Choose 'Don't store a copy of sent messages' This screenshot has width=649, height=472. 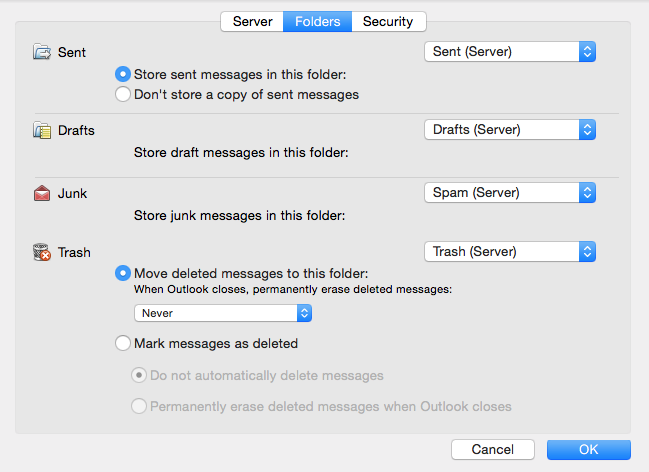123,95
